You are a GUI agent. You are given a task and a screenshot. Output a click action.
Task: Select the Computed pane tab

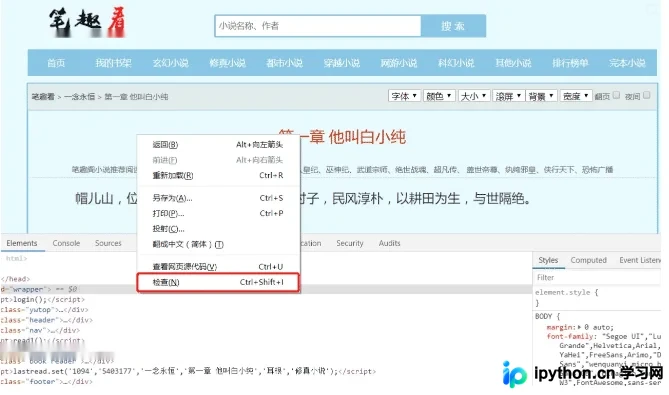coord(588,260)
